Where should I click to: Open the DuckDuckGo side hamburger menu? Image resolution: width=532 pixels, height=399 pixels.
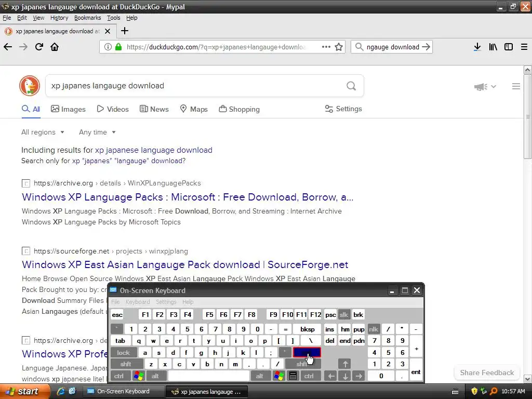pyautogui.click(x=516, y=86)
